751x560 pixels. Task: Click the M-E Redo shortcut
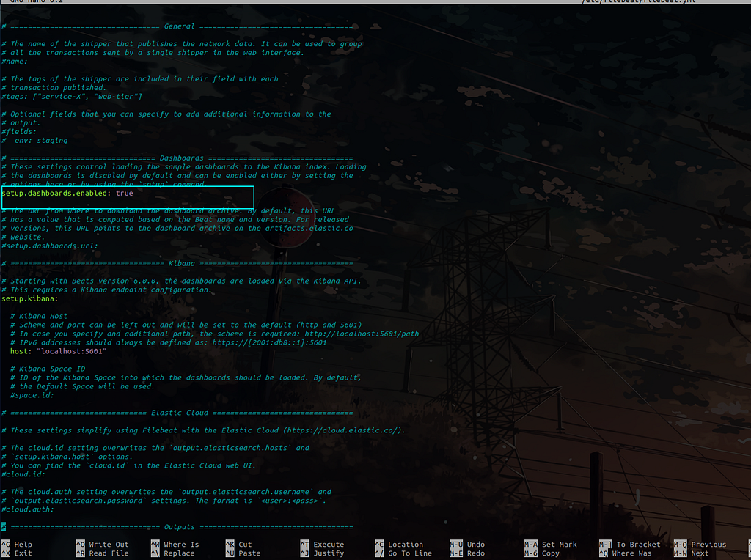pos(467,553)
